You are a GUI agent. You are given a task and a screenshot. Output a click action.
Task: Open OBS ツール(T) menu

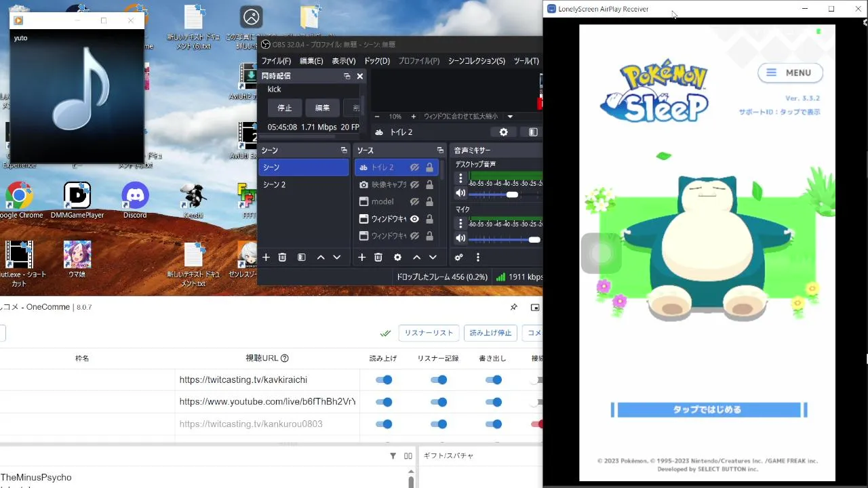tap(526, 61)
